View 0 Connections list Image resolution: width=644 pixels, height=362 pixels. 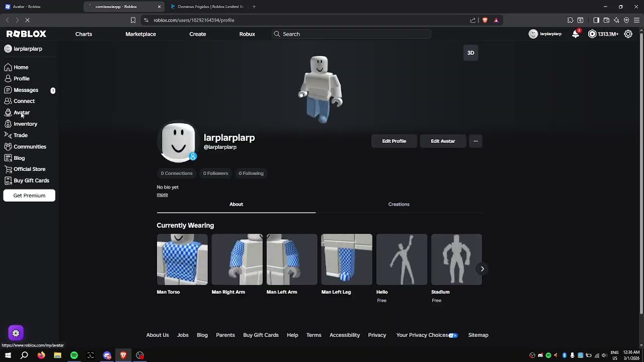pyautogui.click(x=177, y=173)
